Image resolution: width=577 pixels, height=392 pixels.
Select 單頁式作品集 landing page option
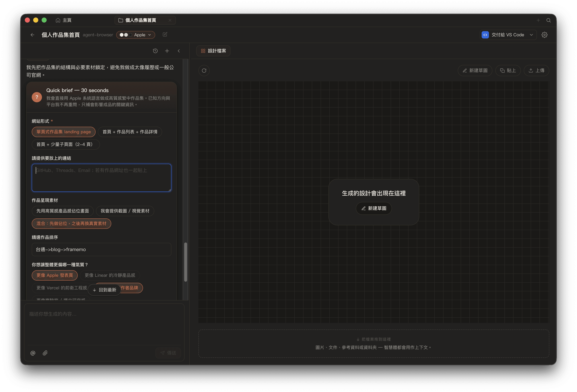pos(64,132)
